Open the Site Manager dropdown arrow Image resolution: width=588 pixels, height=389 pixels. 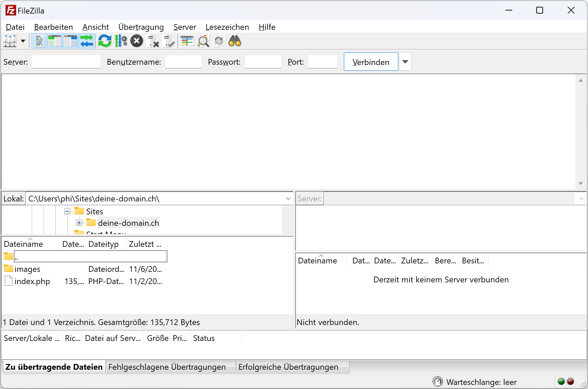[23, 41]
